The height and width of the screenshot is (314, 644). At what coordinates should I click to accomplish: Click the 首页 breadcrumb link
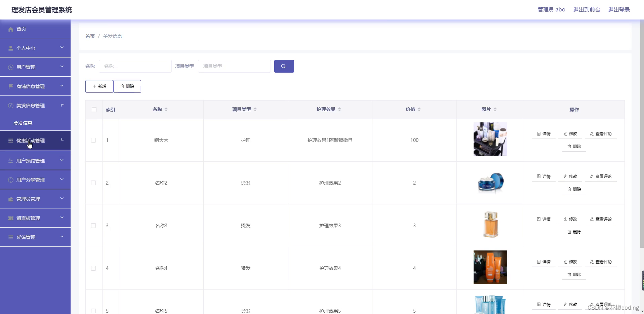click(x=90, y=36)
